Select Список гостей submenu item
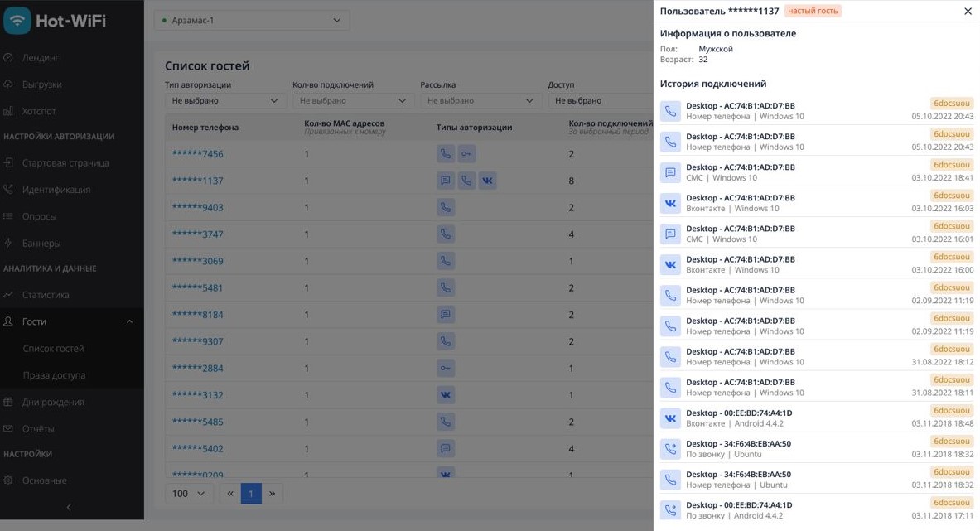The height and width of the screenshot is (531, 980). pos(53,349)
